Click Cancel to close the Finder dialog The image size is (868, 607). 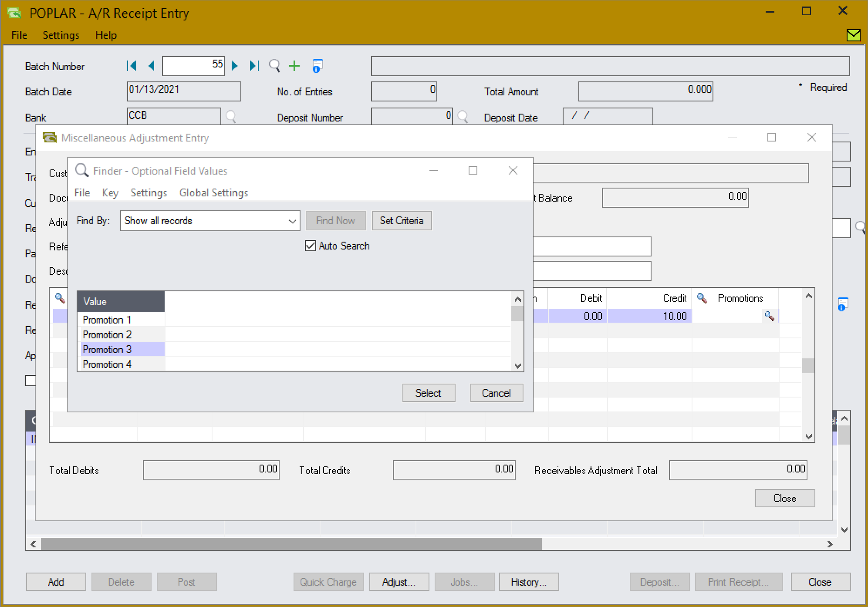[x=496, y=393]
